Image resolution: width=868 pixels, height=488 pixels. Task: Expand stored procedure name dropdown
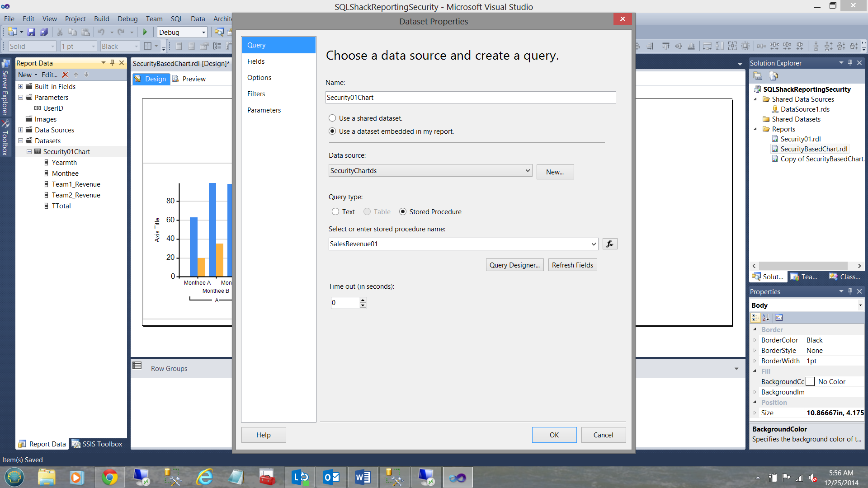[593, 244]
